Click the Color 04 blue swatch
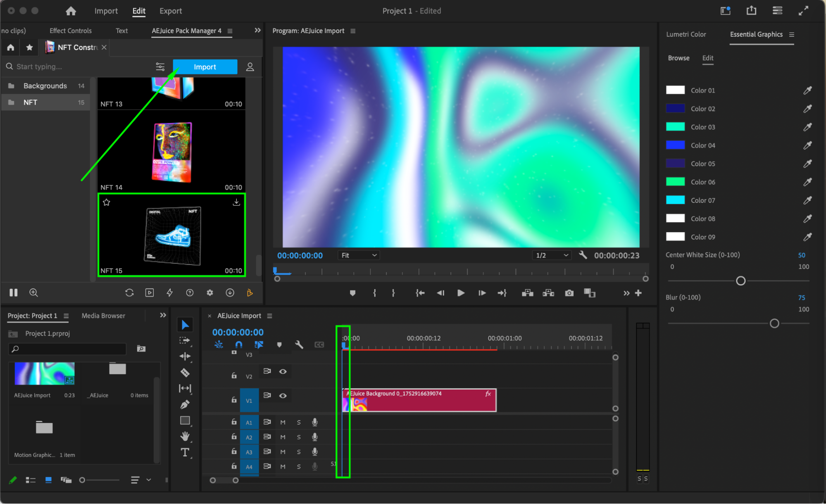 click(x=675, y=145)
